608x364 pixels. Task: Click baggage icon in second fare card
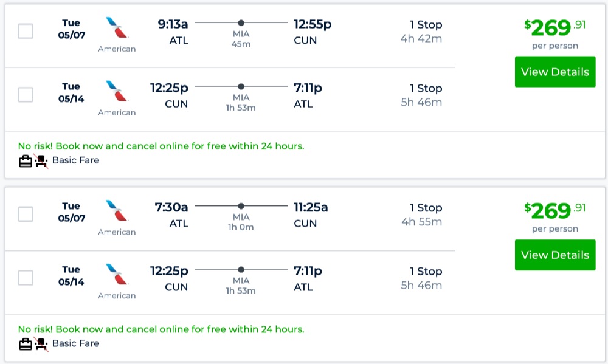pos(25,344)
